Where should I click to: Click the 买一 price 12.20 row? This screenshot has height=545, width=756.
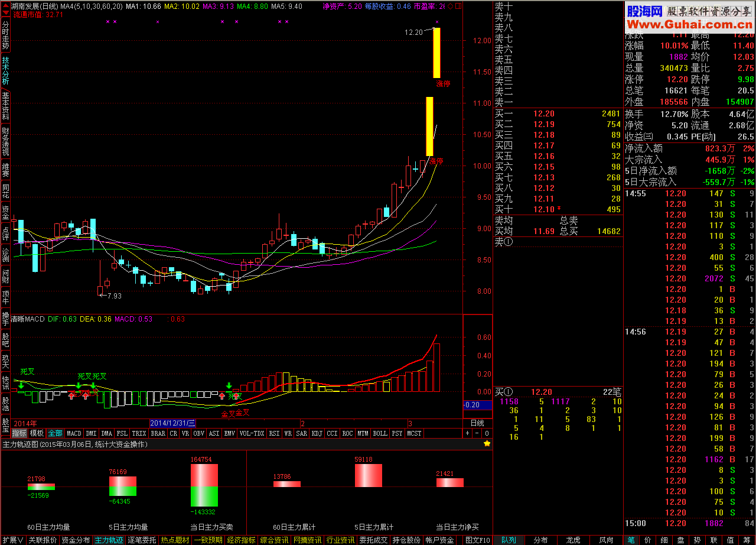(x=558, y=113)
